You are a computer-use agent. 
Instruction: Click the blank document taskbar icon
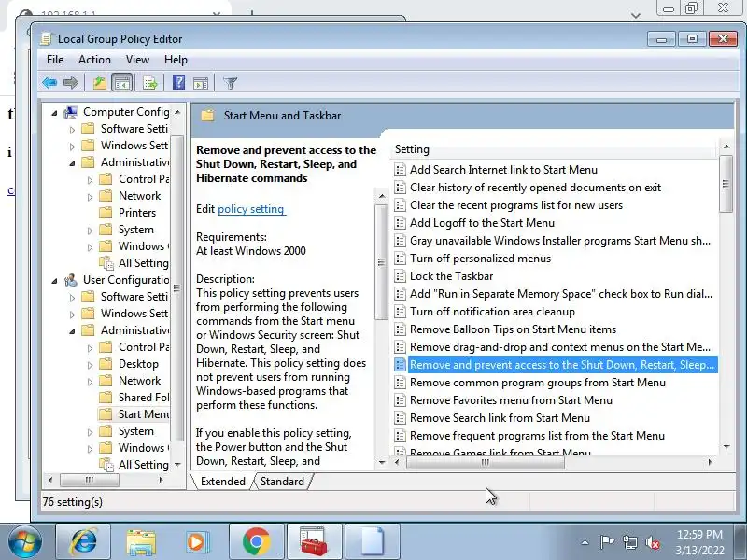tap(372, 541)
